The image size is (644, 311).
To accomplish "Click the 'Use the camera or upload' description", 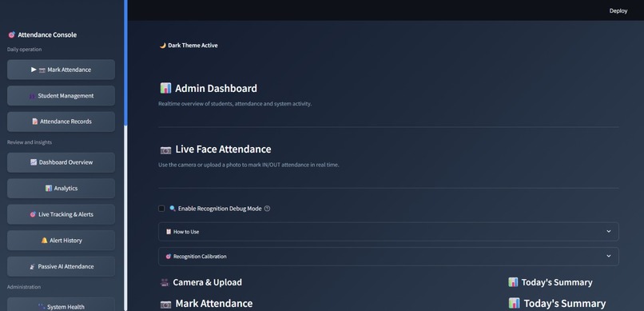I will point(249,165).
